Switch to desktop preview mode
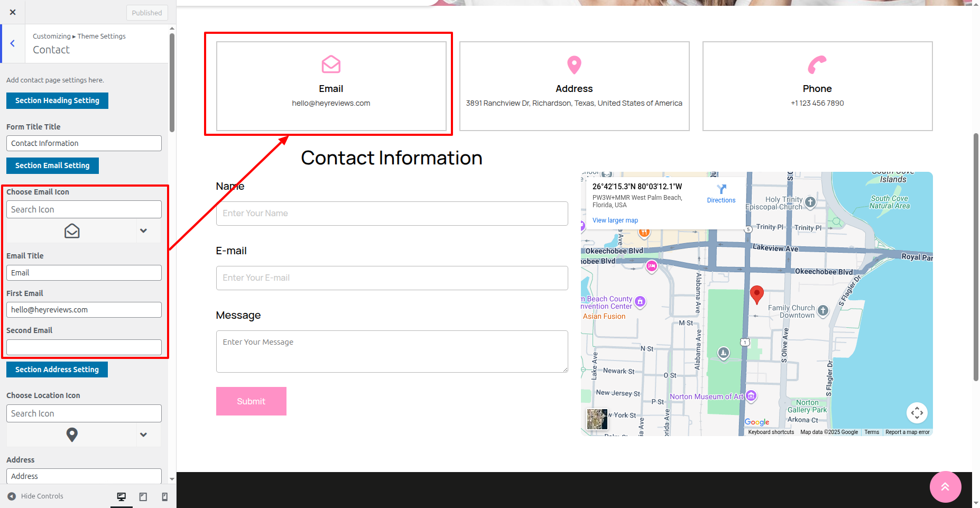Viewport: 980px width, 508px height. coord(122,496)
